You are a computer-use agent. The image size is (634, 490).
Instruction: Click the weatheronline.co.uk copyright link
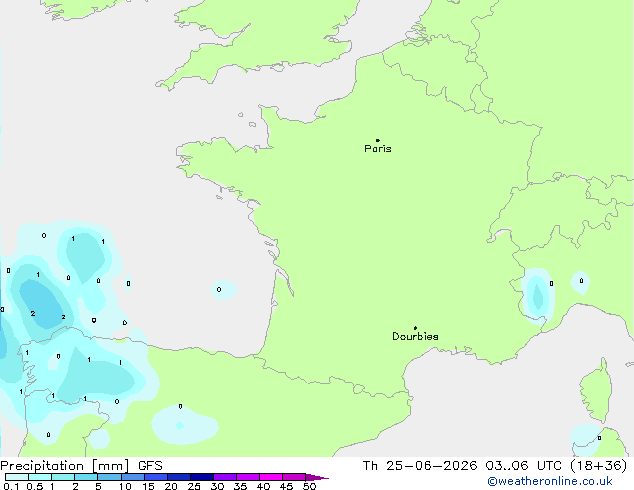click(x=550, y=481)
